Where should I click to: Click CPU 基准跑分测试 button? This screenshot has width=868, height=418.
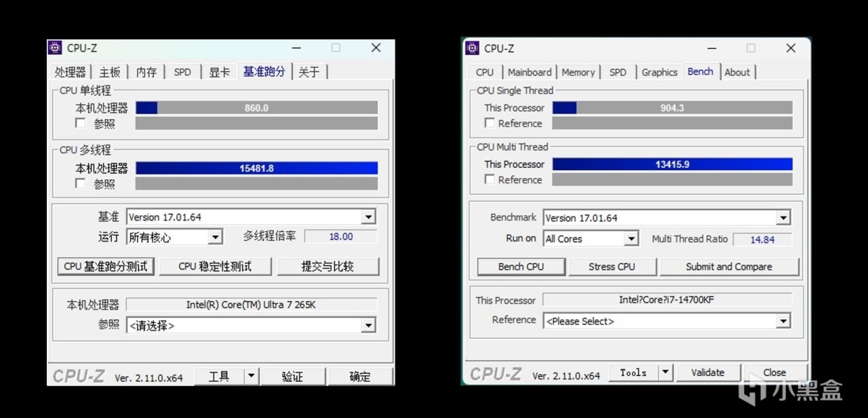tap(106, 266)
